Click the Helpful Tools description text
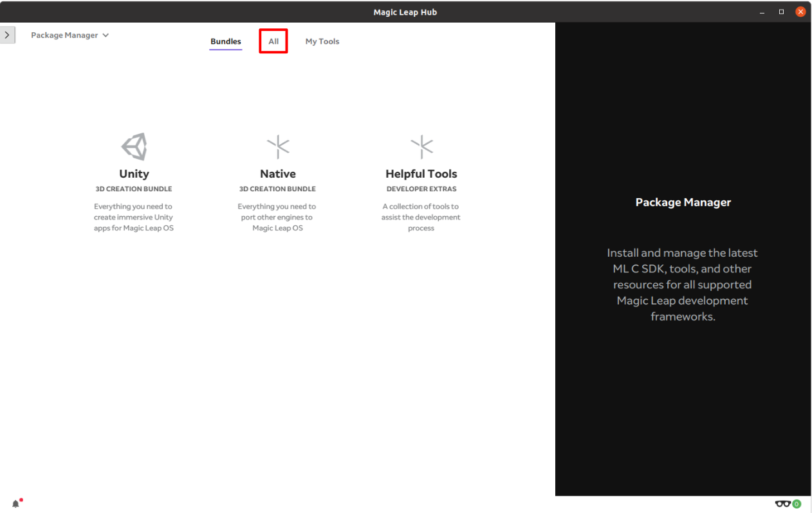This screenshot has width=812, height=513. (421, 217)
